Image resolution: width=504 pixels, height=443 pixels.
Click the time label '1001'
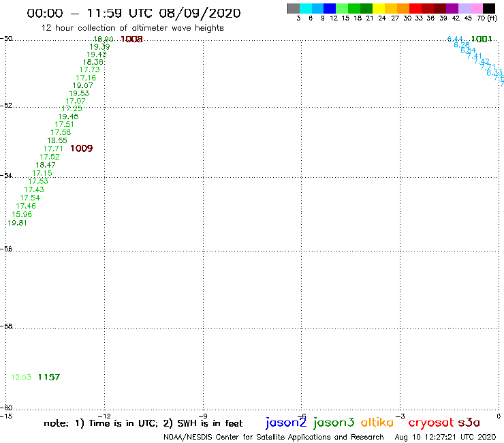(481, 40)
